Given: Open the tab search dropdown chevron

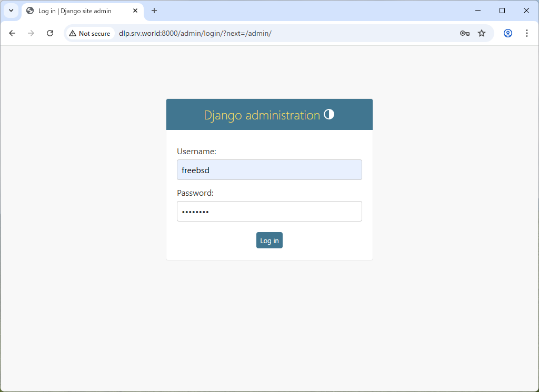Looking at the screenshot, I should 11,11.
